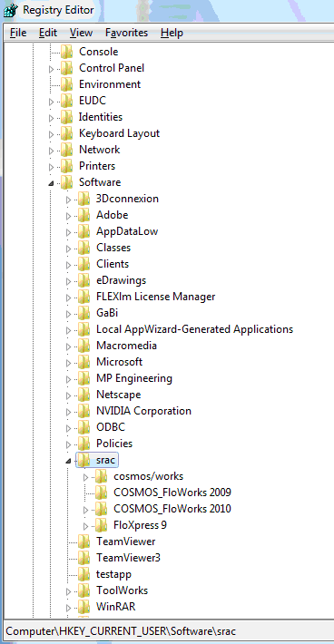Select the WinRAR key label
334x644 pixels.
pyautogui.click(x=115, y=607)
